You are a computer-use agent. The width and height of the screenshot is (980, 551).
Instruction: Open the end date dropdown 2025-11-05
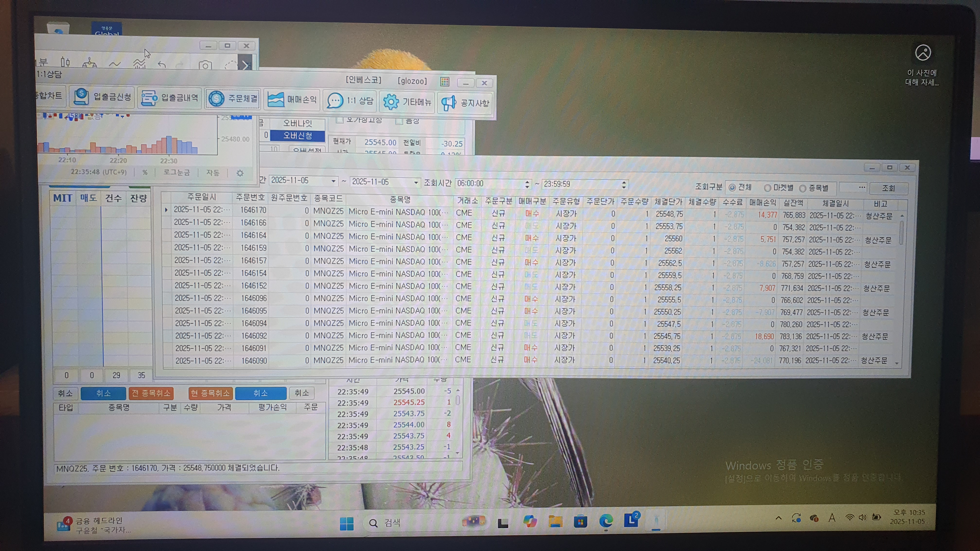pyautogui.click(x=416, y=182)
